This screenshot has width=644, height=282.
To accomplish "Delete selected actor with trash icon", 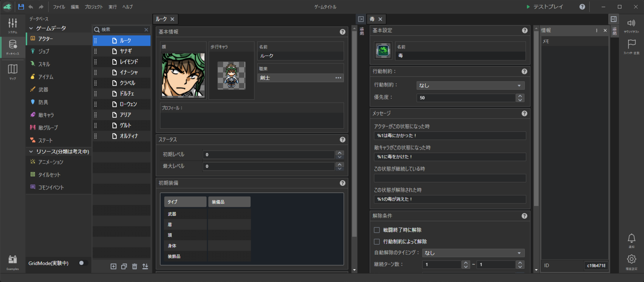I will point(134,267).
